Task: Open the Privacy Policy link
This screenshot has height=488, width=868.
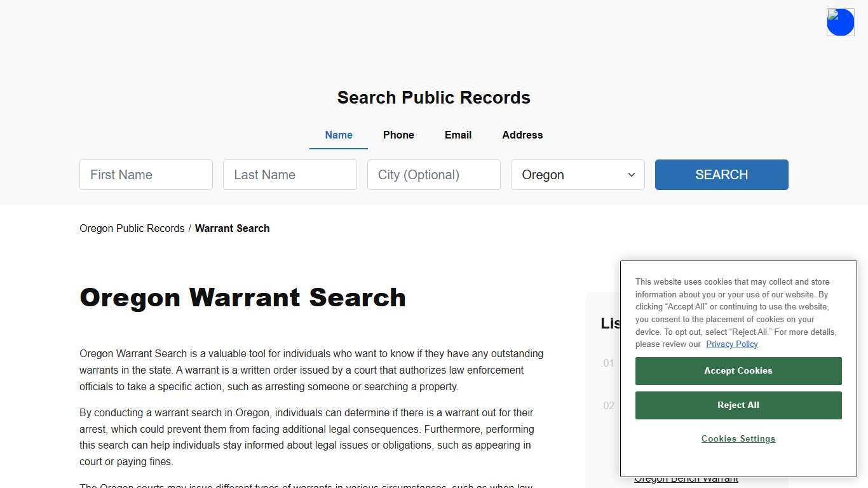Action: pos(731,344)
